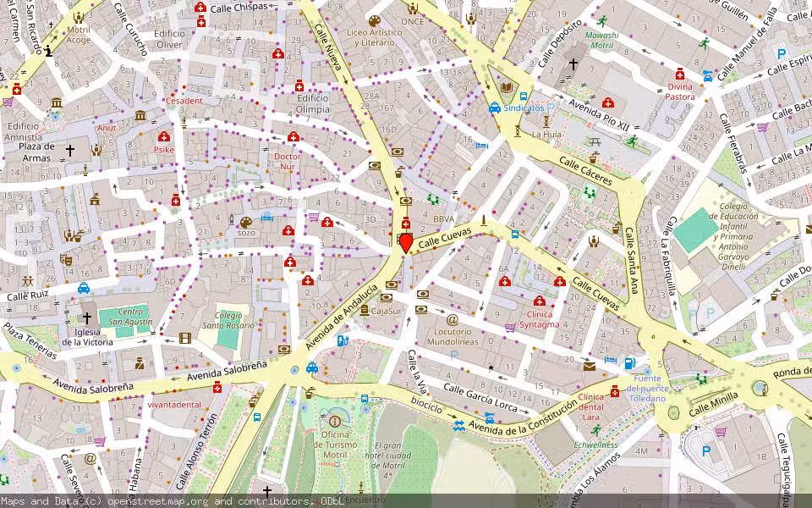
Task: Click the pharmacy icon at Divina Pastora
Action: point(679,74)
